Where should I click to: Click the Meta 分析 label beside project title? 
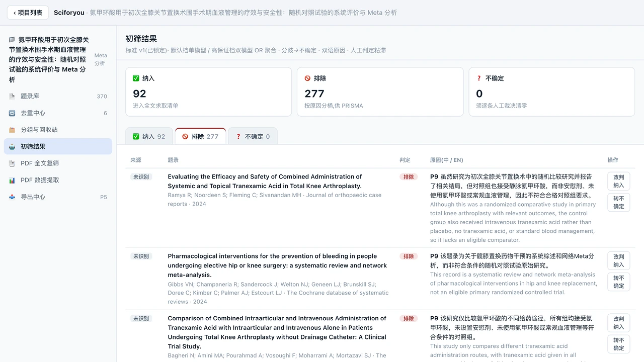pyautogui.click(x=100, y=59)
